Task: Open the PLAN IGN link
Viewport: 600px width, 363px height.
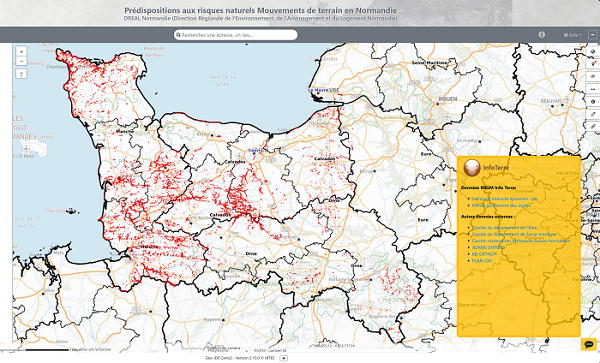Action: pyautogui.click(x=482, y=260)
